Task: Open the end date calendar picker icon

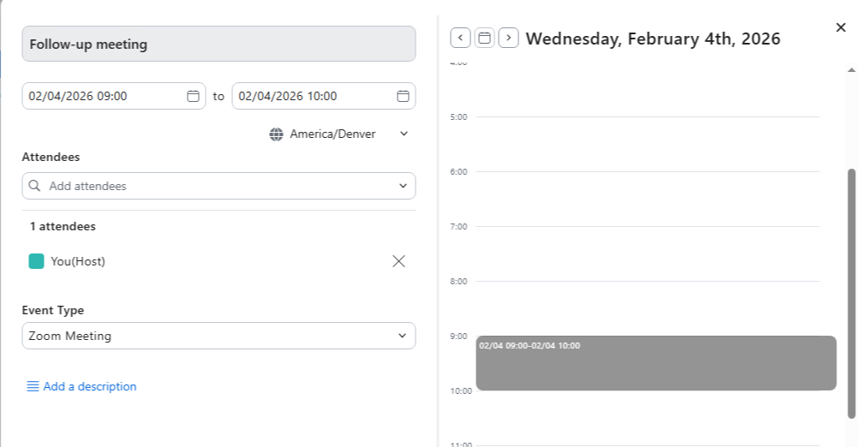Action: 403,96
